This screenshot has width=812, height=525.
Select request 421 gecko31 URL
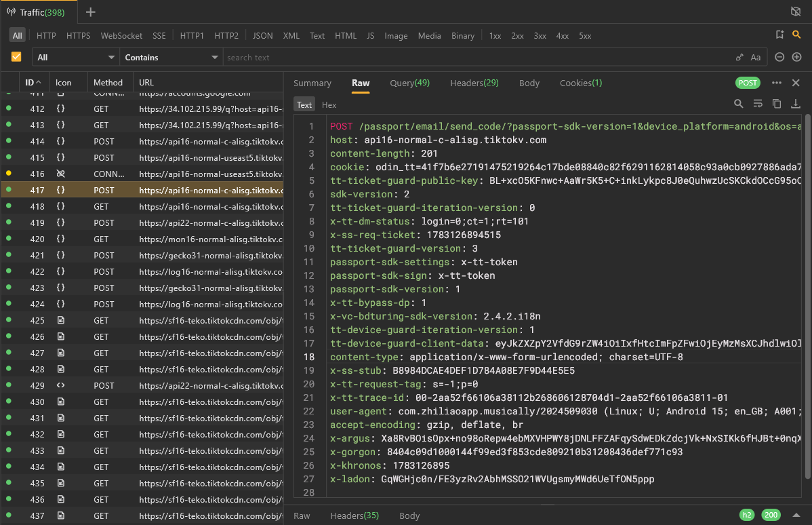click(211, 256)
